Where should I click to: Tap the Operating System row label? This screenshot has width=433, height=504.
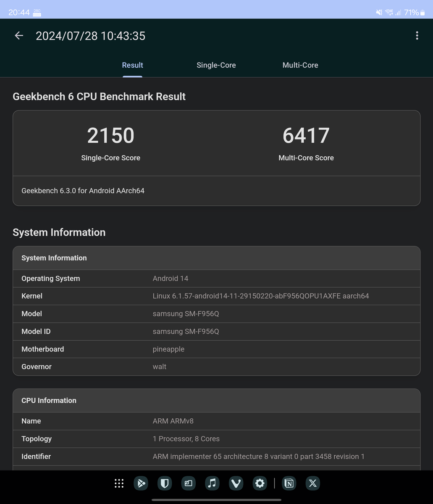51,278
